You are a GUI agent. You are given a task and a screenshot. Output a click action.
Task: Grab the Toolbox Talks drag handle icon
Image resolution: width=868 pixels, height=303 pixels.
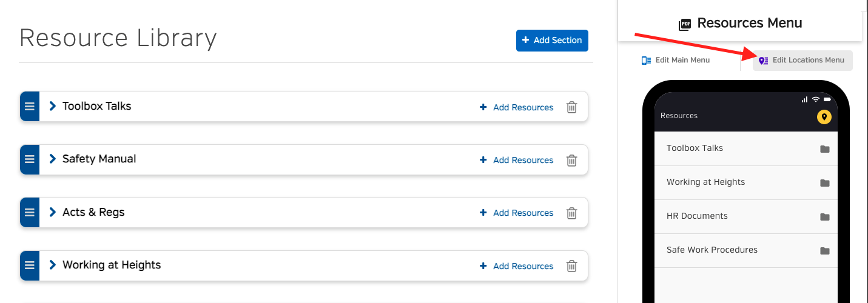click(x=30, y=107)
